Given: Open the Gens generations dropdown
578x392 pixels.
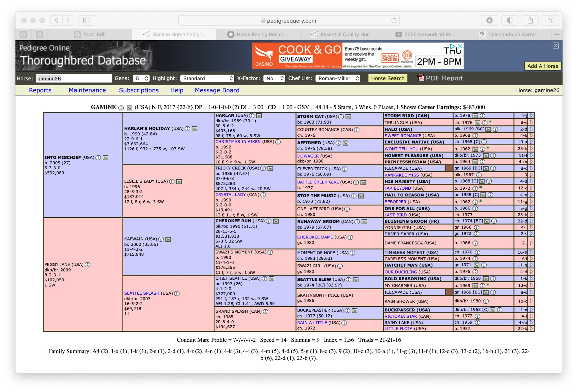Looking at the screenshot, I should click(141, 78).
